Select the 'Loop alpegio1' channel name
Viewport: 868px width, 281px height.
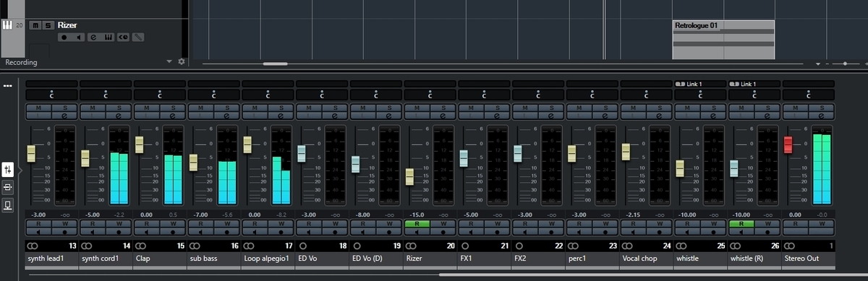(267, 258)
